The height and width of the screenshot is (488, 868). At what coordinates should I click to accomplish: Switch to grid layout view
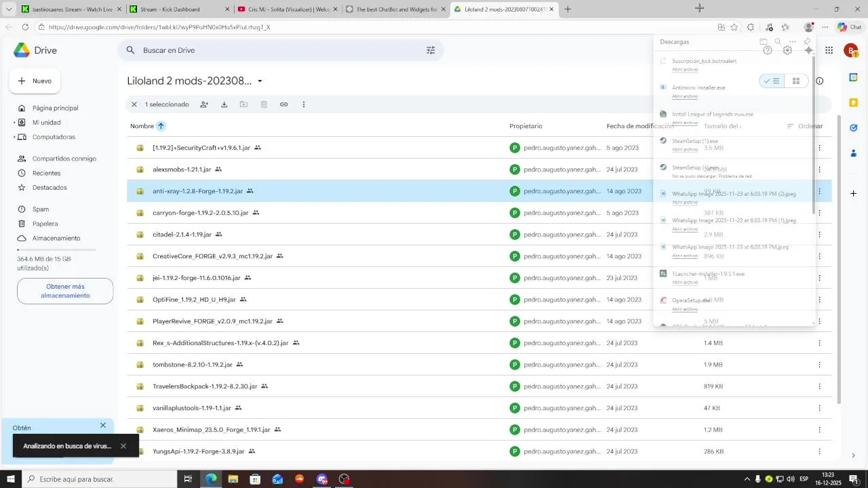796,81
